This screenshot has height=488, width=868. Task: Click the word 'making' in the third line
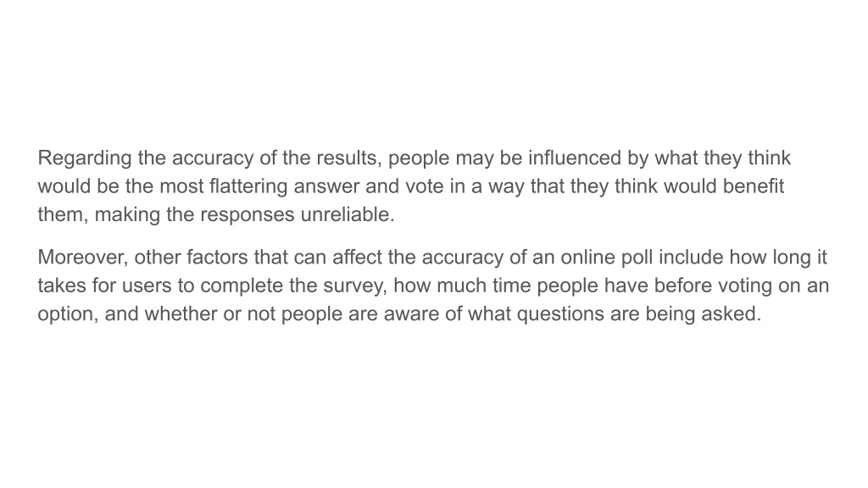click(127, 214)
